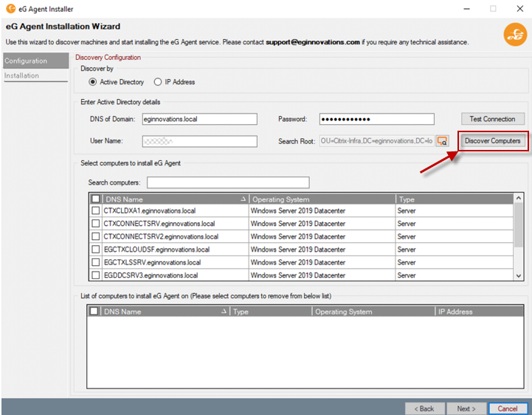532x415 pixels.
Task: Sort install list by Operating System column
Action: (373, 312)
